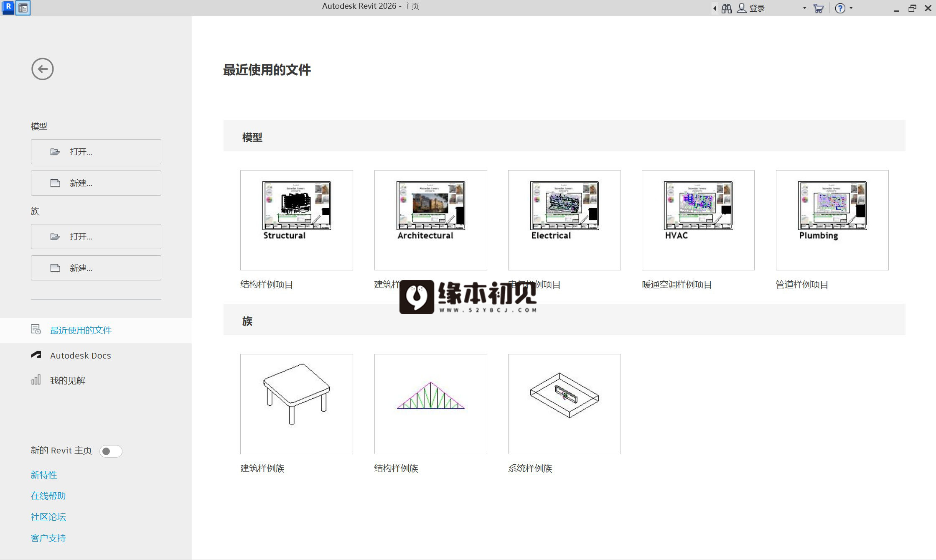Click the back arrow circle button
Screen dimensions: 936x560
[x=43, y=69]
